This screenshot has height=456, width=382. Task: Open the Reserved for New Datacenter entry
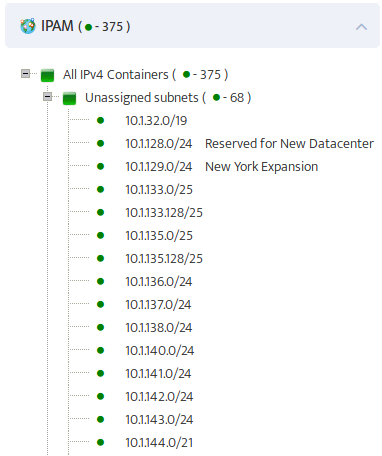(x=289, y=144)
